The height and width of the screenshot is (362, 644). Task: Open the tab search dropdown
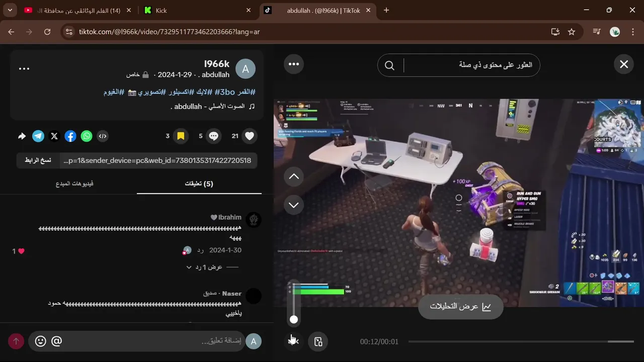(10, 10)
